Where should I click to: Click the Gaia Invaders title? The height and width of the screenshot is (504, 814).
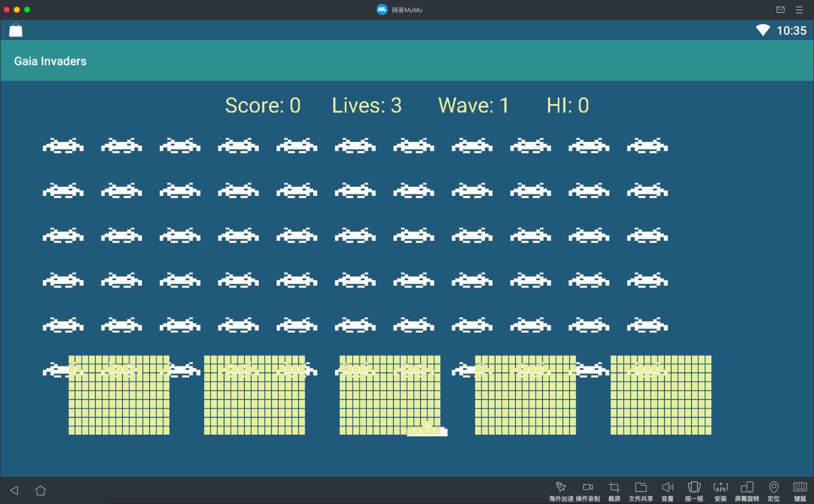coord(50,61)
